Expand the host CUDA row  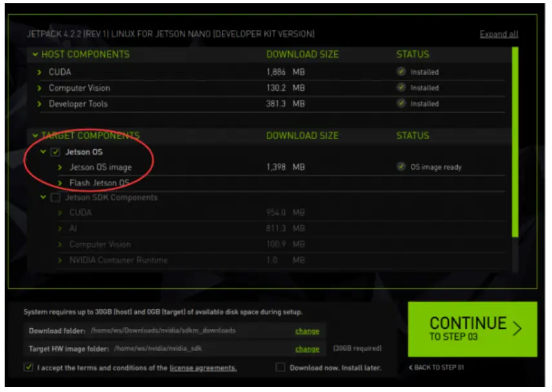coord(39,72)
